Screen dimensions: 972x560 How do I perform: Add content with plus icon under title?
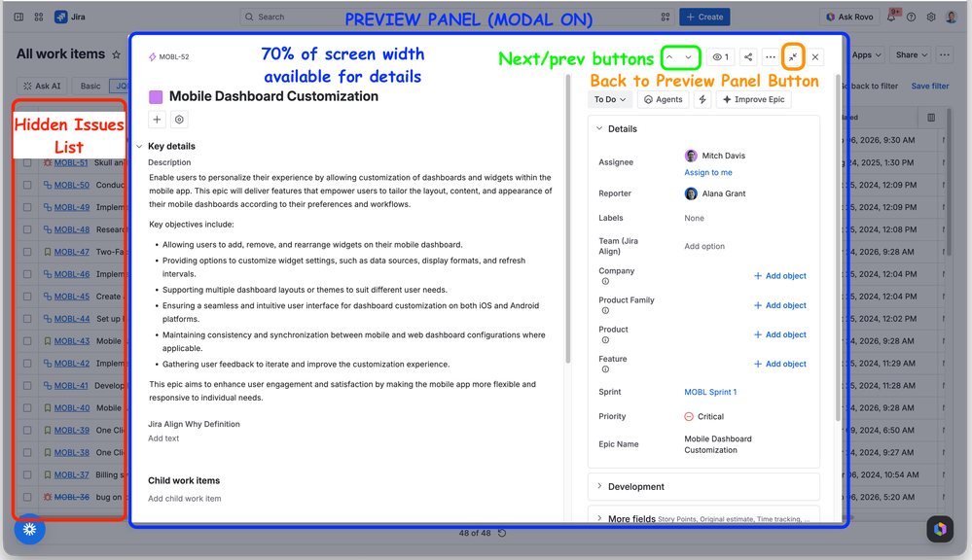(x=157, y=120)
